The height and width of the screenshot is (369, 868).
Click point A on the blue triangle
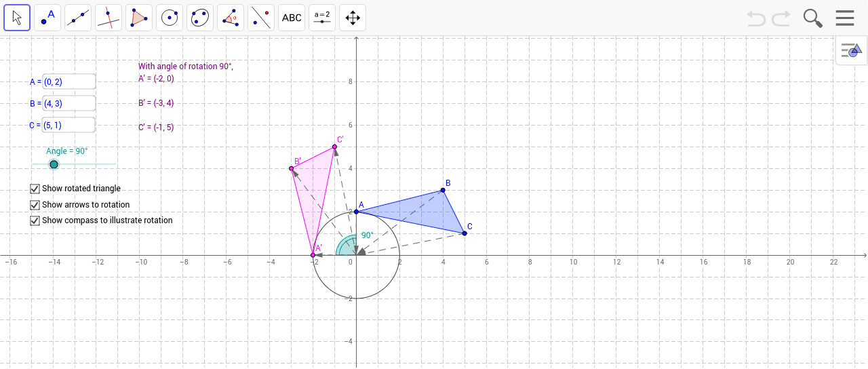pyautogui.click(x=357, y=212)
